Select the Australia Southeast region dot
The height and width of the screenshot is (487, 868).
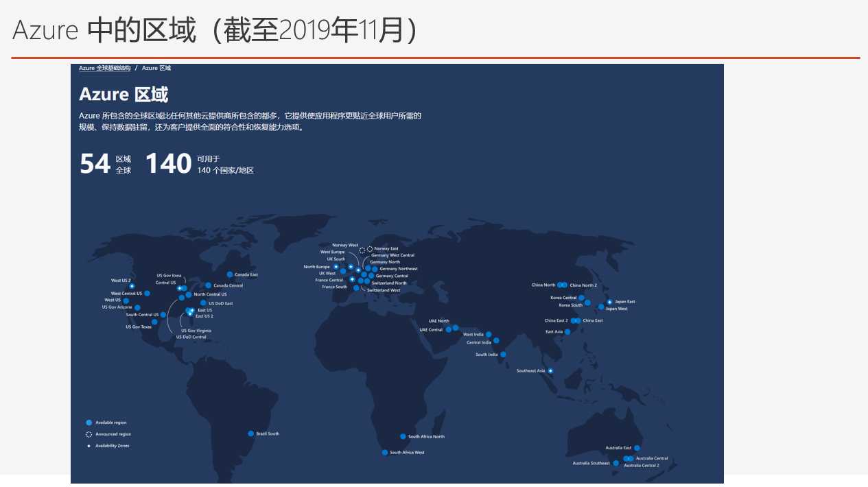tap(615, 463)
